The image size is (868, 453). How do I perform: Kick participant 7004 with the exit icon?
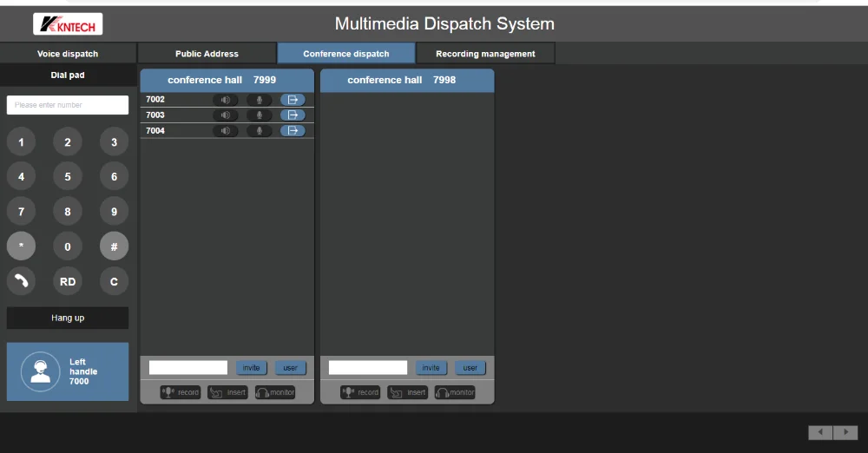coord(293,131)
